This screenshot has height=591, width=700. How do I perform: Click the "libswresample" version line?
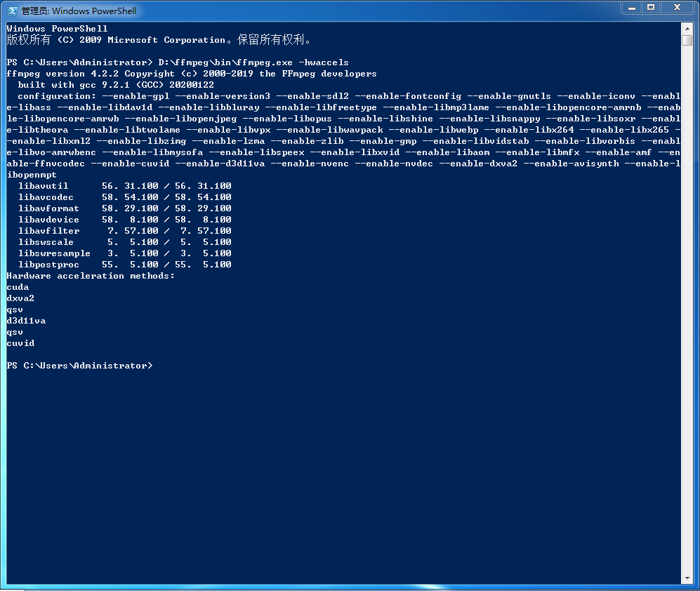tap(124, 253)
